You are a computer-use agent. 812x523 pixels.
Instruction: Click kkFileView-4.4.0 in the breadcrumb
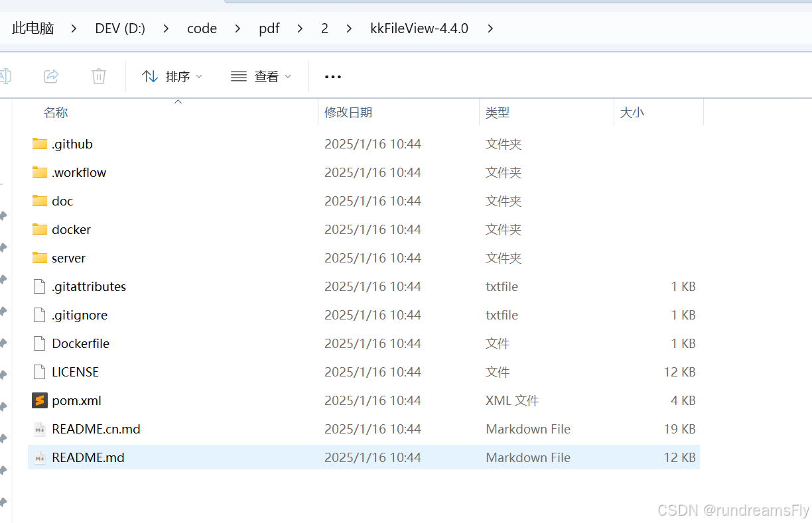coord(419,29)
